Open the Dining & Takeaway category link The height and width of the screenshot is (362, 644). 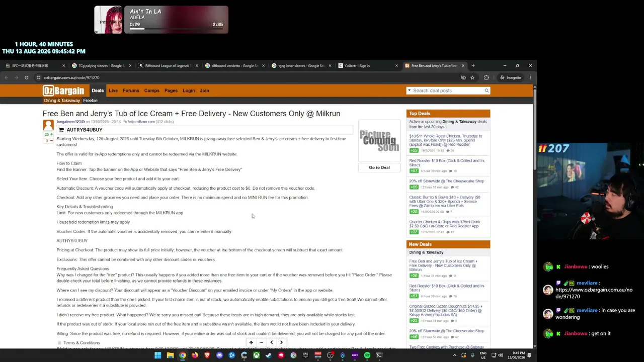click(x=62, y=101)
